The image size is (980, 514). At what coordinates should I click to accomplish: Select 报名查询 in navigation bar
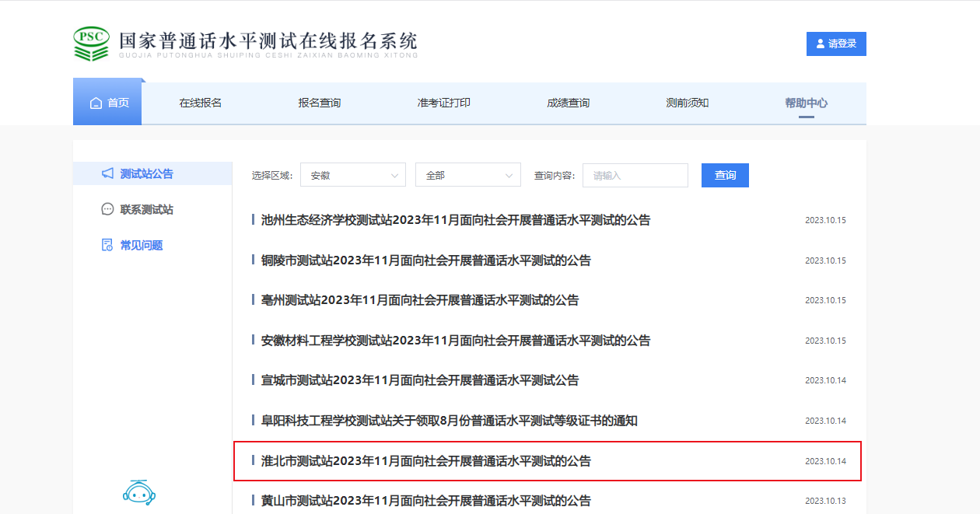tap(319, 103)
